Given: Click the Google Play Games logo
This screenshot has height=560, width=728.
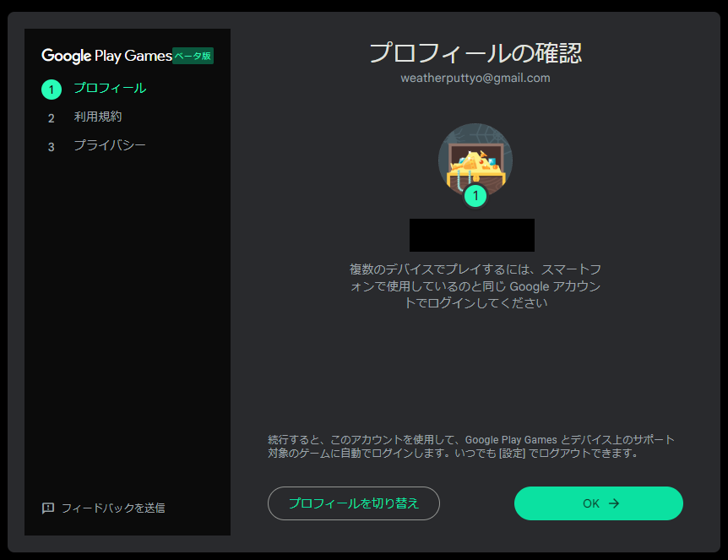Looking at the screenshot, I should [106, 57].
